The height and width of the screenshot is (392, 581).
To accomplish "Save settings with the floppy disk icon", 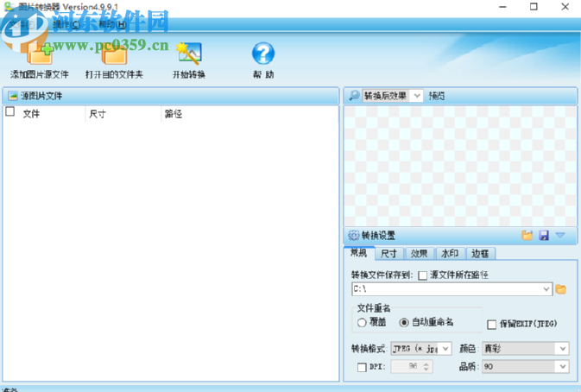I will tap(544, 235).
